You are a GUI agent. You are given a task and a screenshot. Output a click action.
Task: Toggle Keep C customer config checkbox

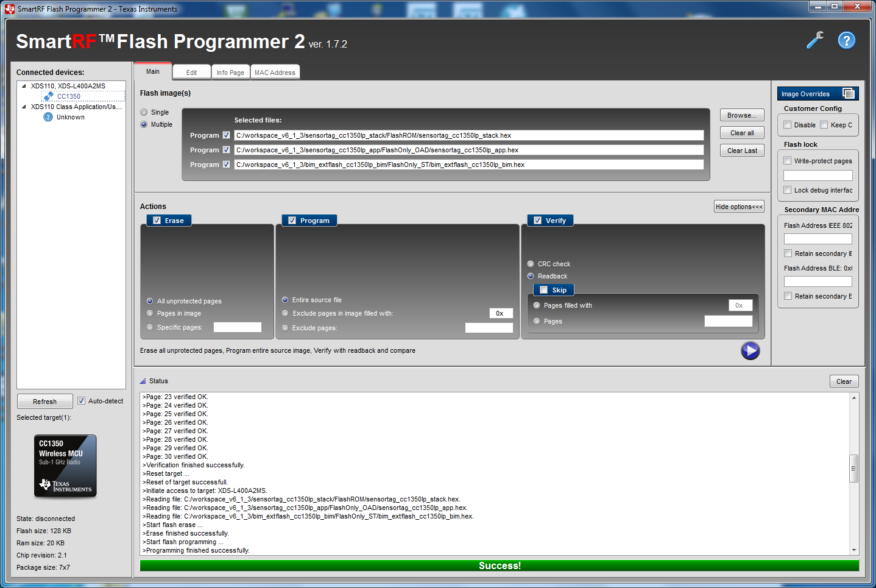824,125
